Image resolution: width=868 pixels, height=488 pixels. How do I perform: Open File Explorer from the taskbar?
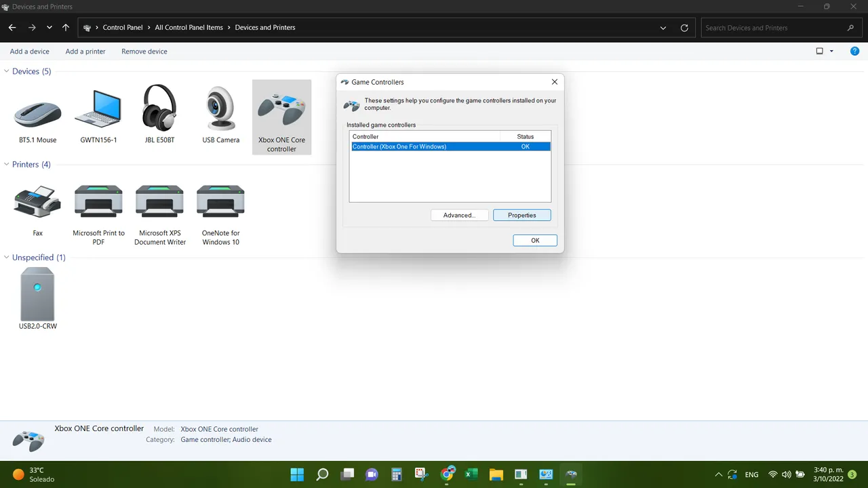point(496,474)
